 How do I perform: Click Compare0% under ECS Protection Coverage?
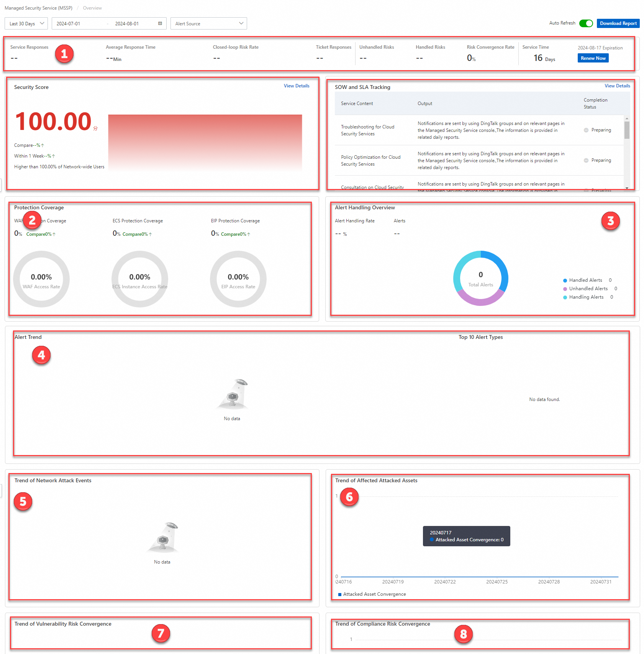click(137, 234)
